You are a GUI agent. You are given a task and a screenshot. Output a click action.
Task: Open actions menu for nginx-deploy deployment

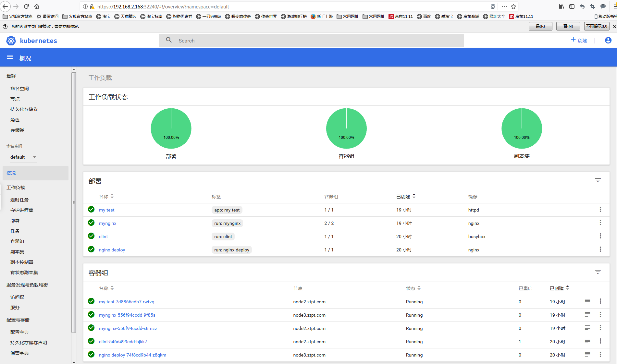pos(600,249)
